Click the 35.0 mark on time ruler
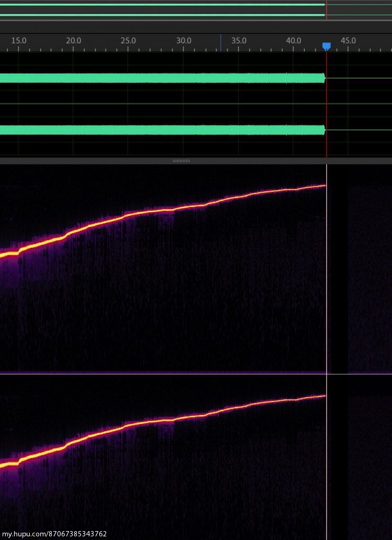The height and width of the screenshot is (540, 392). coord(239,41)
